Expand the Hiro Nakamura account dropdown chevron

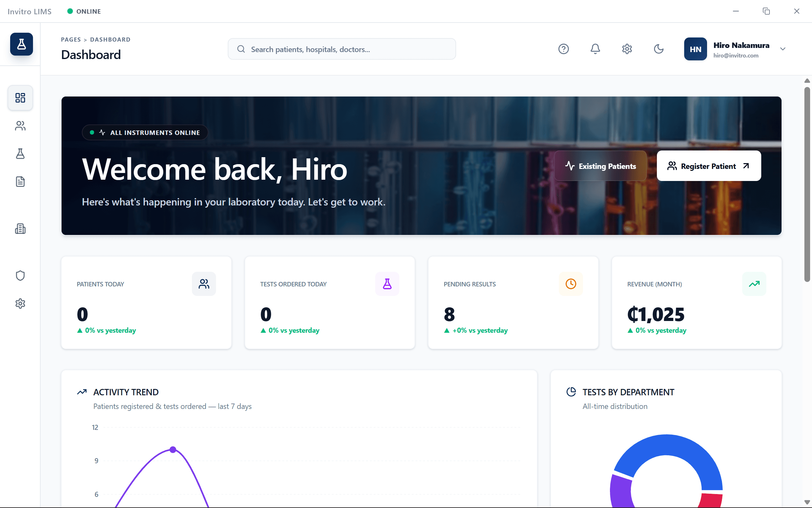point(783,49)
